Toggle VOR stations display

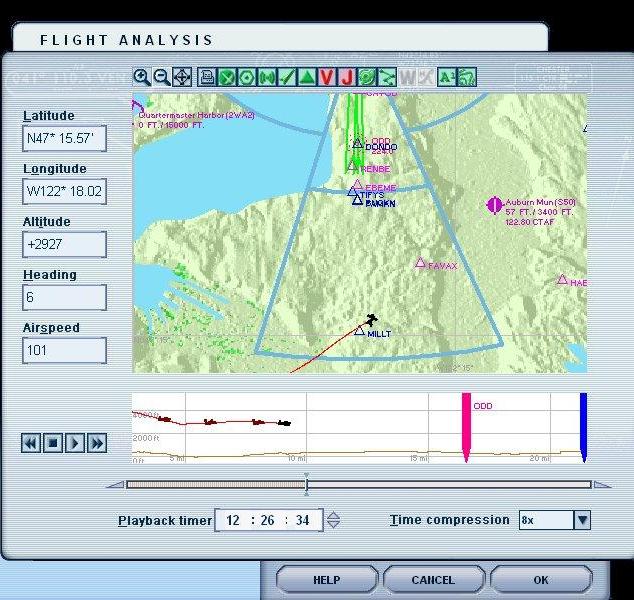(x=247, y=77)
